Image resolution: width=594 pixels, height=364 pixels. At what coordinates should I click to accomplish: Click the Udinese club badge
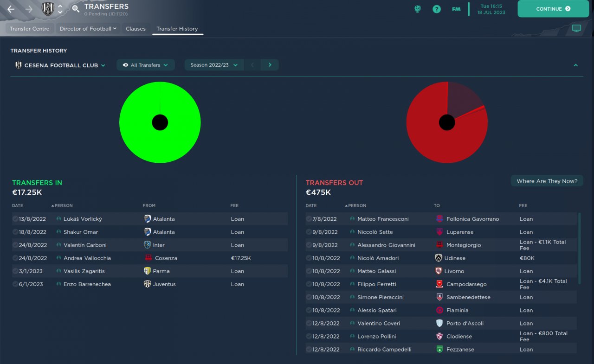pos(439,258)
